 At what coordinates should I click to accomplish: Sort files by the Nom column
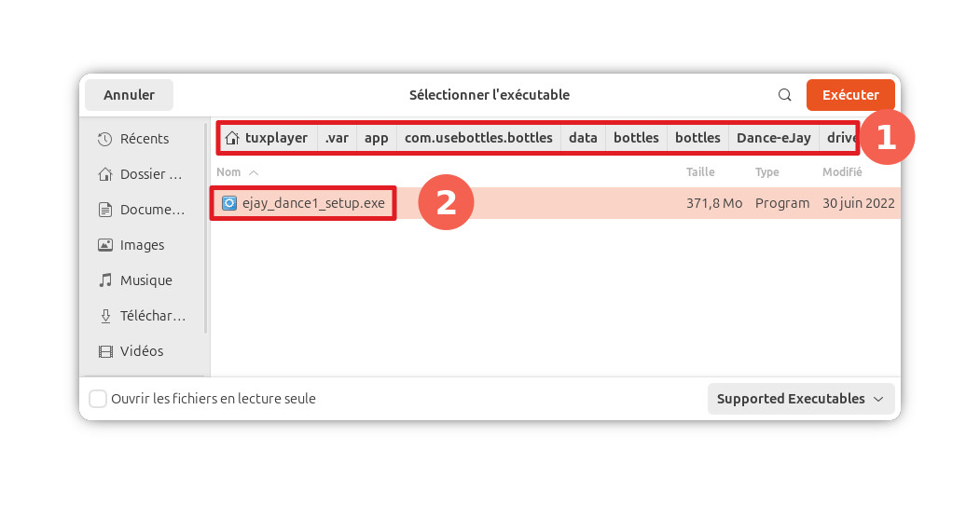(x=229, y=172)
